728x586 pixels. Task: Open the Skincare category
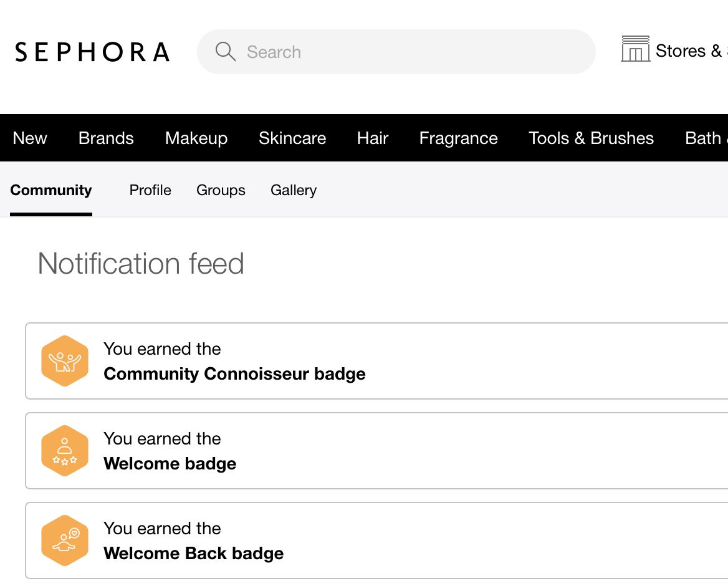pyautogui.click(x=292, y=138)
